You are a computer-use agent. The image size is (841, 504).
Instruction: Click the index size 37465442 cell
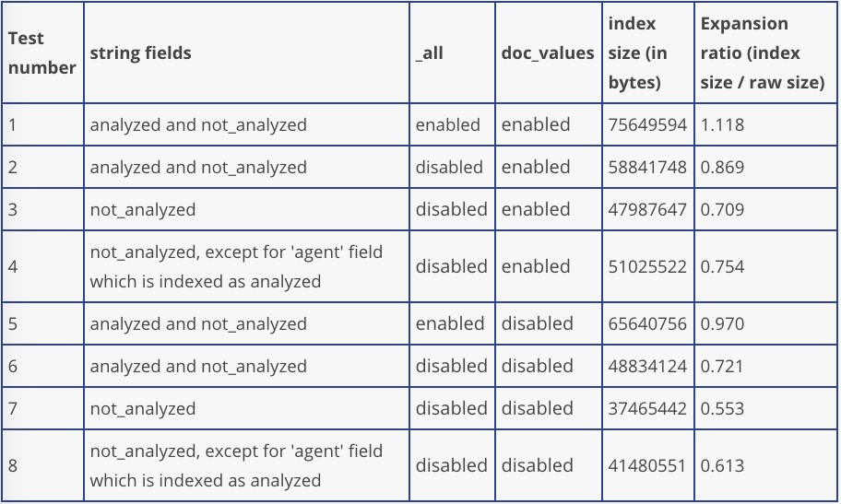pyautogui.click(x=647, y=409)
